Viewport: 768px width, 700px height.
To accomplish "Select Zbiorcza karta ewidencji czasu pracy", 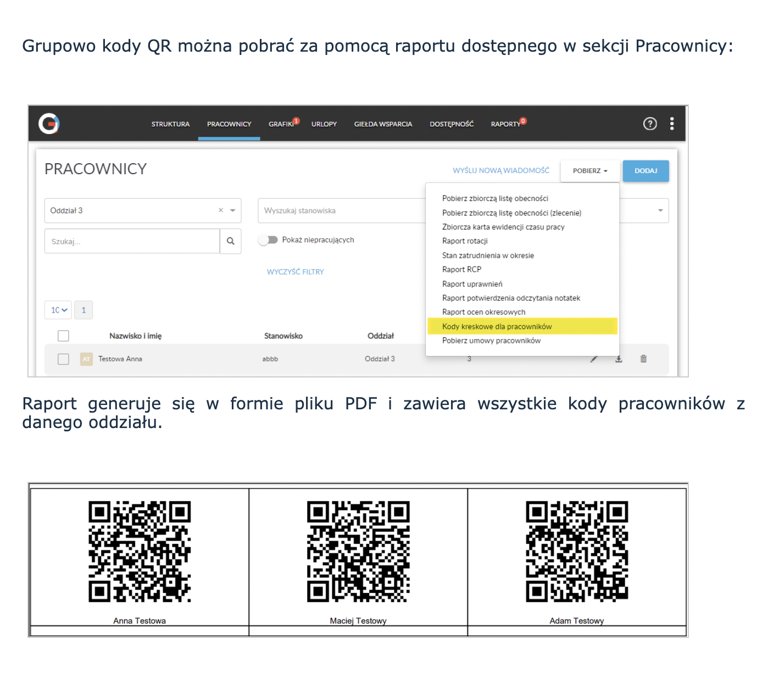I will pyautogui.click(x=503, y=227).
